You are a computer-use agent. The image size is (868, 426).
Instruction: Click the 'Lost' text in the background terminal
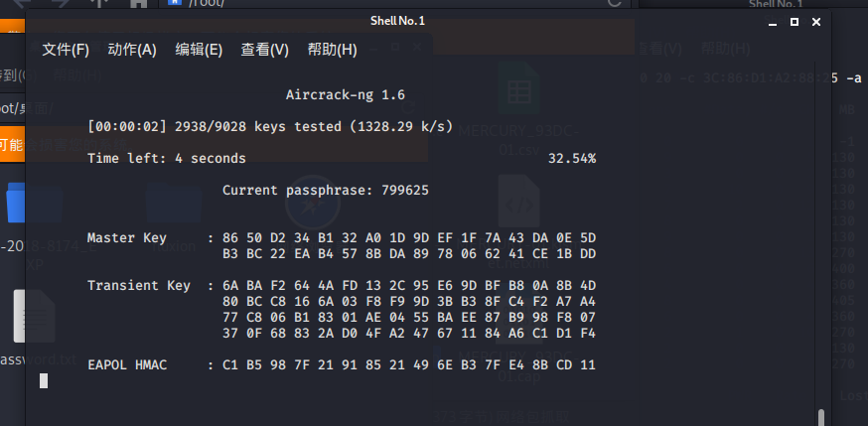click(x=853, y=395)
